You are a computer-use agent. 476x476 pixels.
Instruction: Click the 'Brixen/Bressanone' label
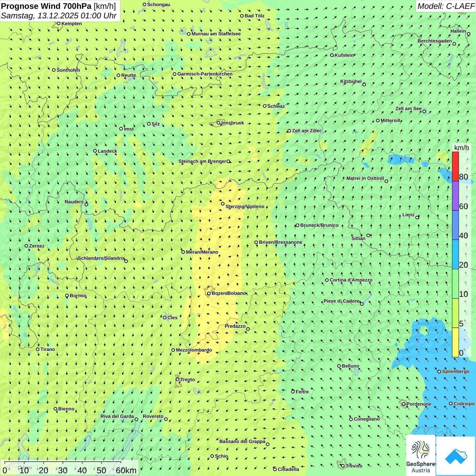(x=280, y=242)
